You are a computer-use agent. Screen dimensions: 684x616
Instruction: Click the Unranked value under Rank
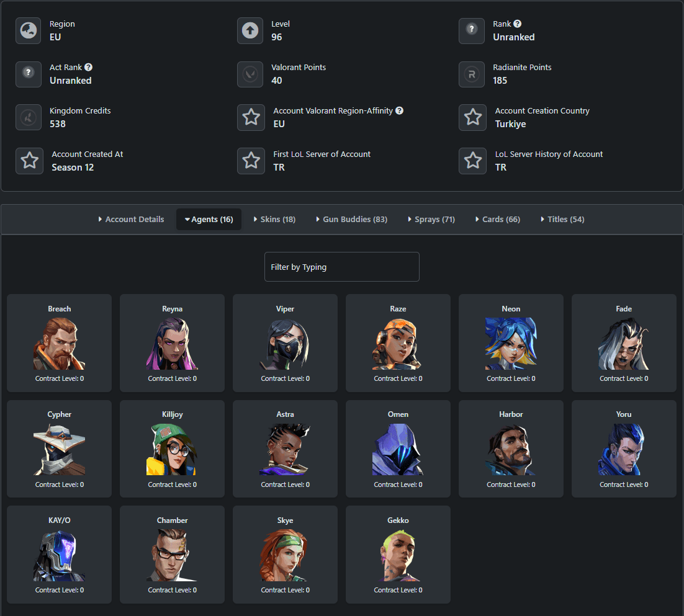click(x=514, y=37)
